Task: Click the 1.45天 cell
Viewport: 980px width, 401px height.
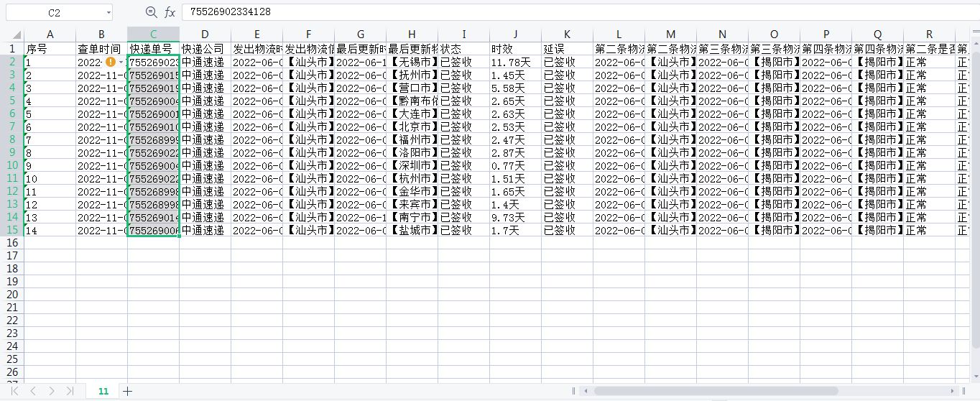Action: click(x=515, y=75)
